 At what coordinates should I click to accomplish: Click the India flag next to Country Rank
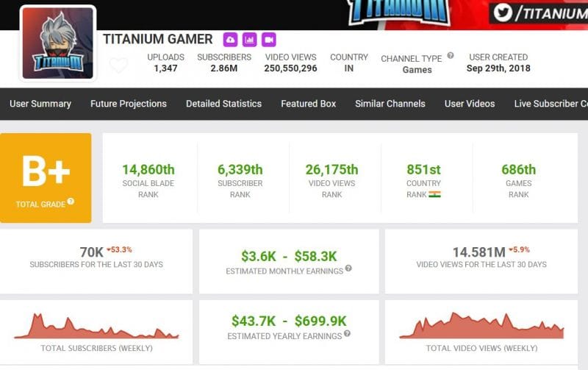434,195
